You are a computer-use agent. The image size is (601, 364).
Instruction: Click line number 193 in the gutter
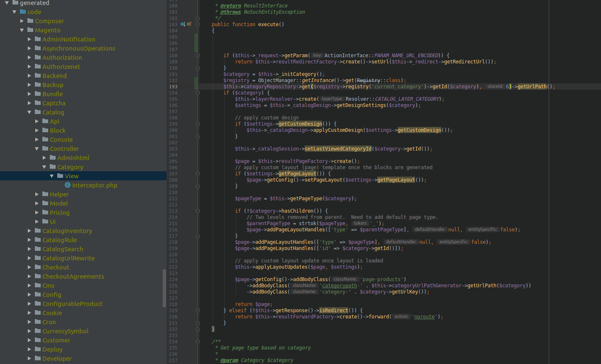coord(173,87)
